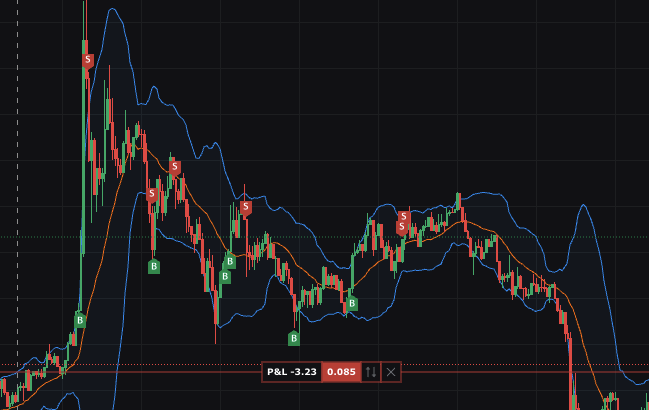
Task: Click the P&L -3.23 position label
Action: (x=292, y=372)
